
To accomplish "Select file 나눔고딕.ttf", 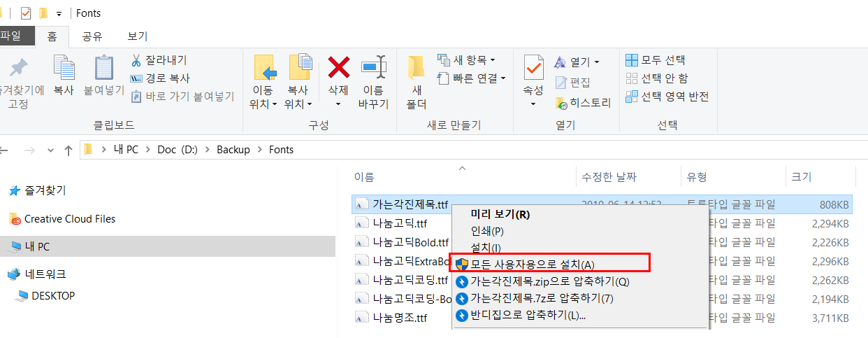I will 400,224.
